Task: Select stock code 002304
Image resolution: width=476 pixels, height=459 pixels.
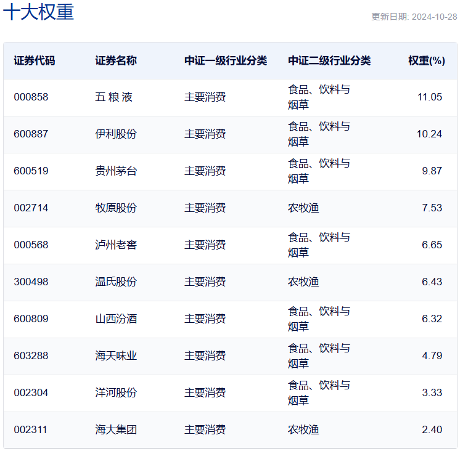Action: pyautogui.click(x=31, y=392)
